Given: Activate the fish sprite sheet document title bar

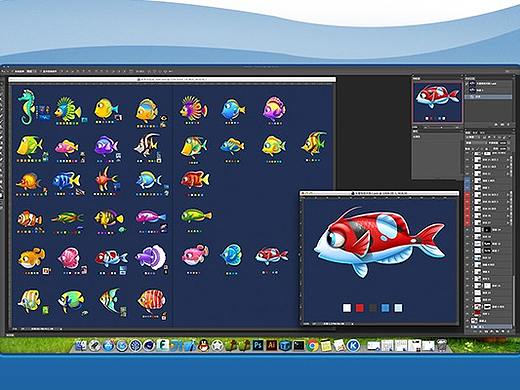Looking at the screenshot, I should click(172, 80).
